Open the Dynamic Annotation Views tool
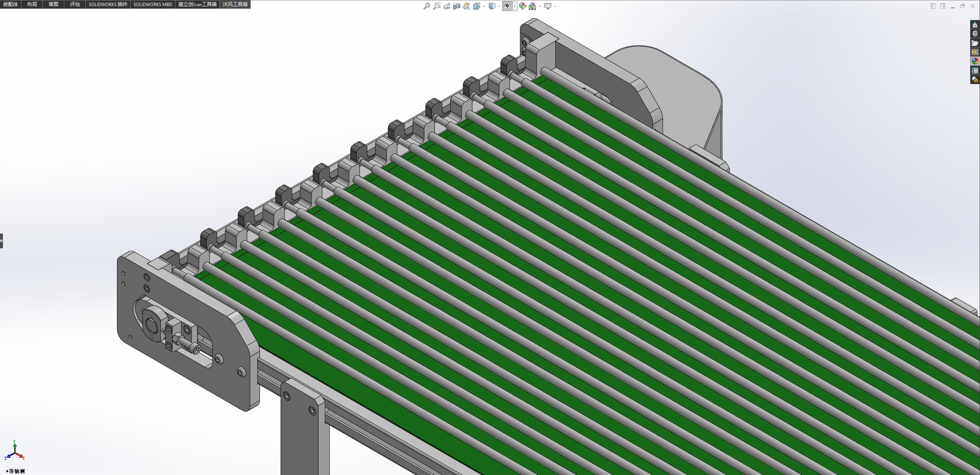Image resolution: width=980 pixels, height=475 pixels. [466, 6]
